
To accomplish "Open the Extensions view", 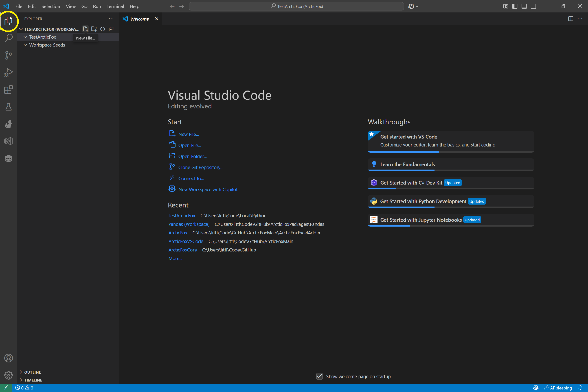I will [8, 90].
